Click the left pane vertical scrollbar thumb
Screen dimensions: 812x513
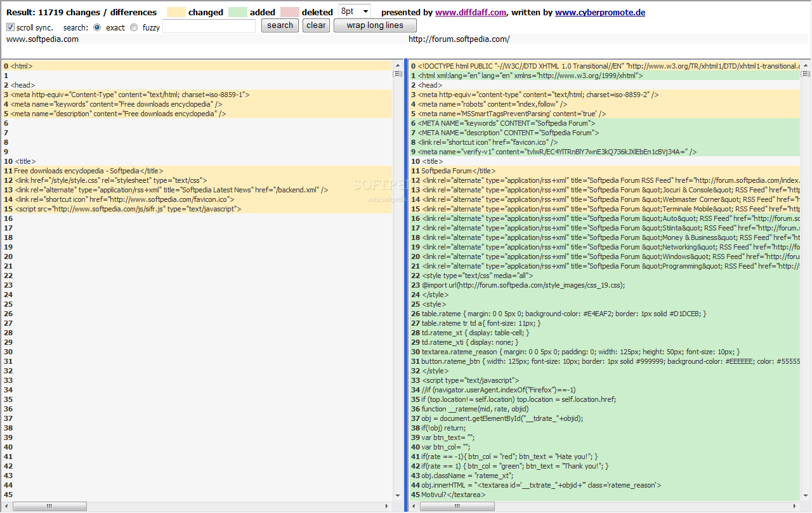point(398,74)
